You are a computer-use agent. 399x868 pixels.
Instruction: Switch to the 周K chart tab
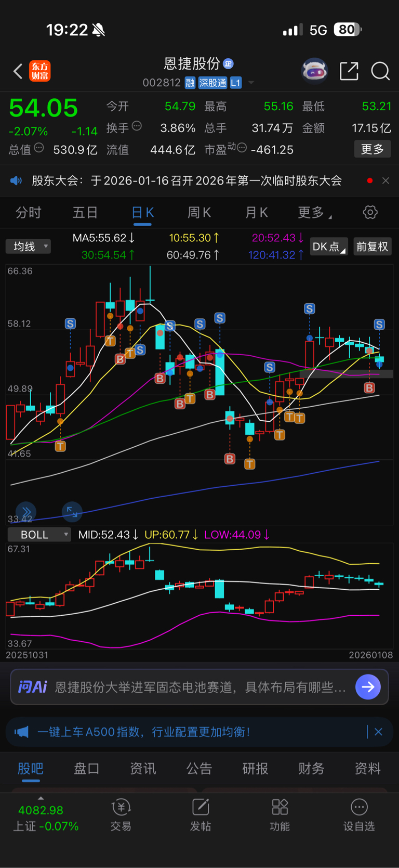pos(199,212)
